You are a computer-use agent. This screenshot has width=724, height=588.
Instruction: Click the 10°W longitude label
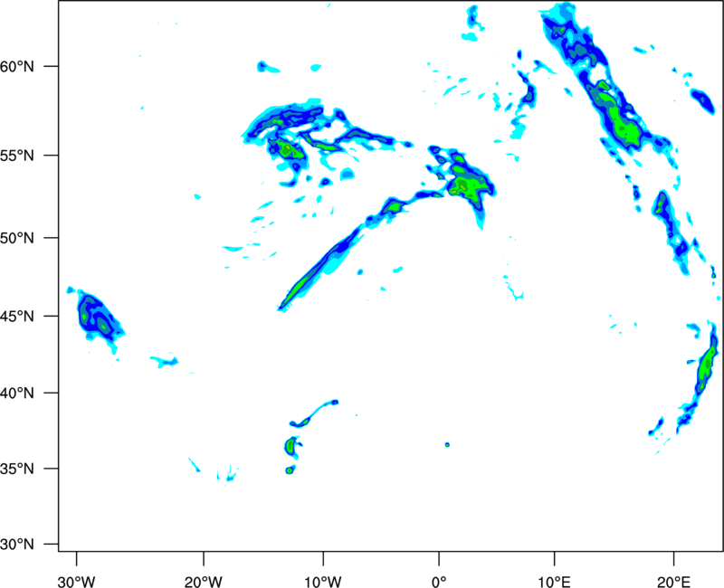(323, 582)
